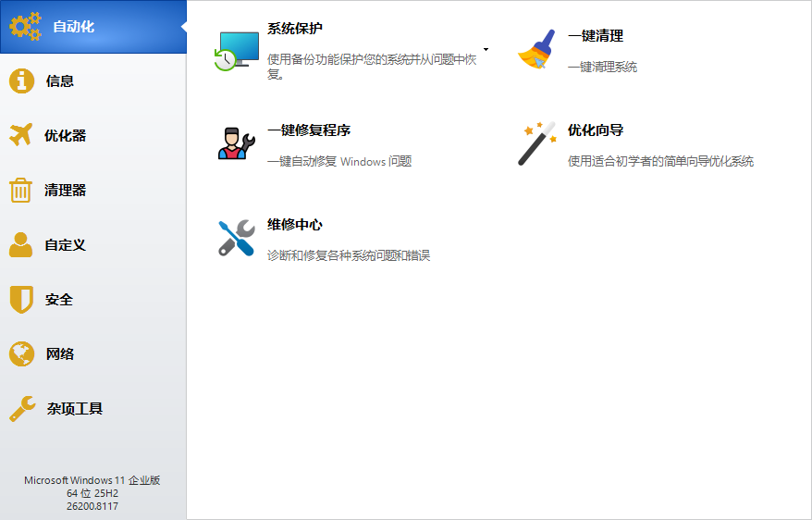The height and width of the screenshot is (520, 812).
Task: Click the person icon for 自定义
Action: click(x=20, y=244)
